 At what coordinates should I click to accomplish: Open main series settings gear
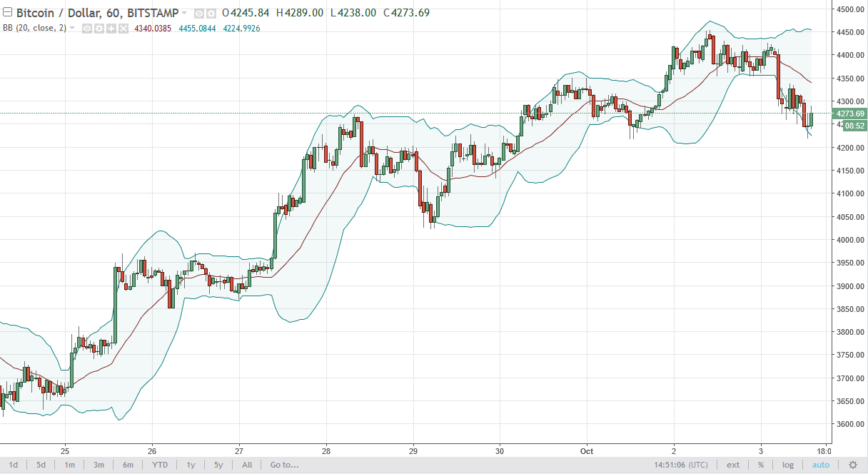(211, 14)
